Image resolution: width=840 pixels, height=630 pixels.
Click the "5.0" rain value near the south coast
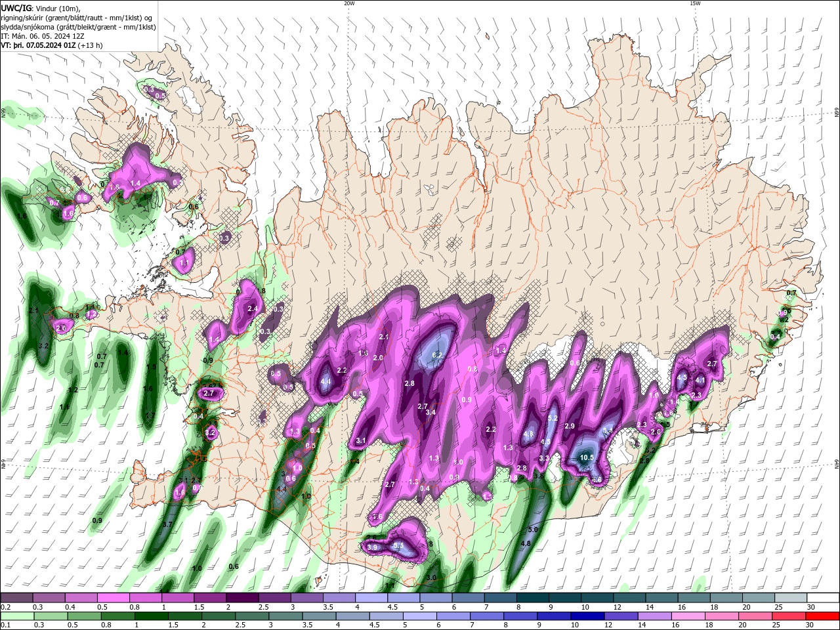pos(533,530)
